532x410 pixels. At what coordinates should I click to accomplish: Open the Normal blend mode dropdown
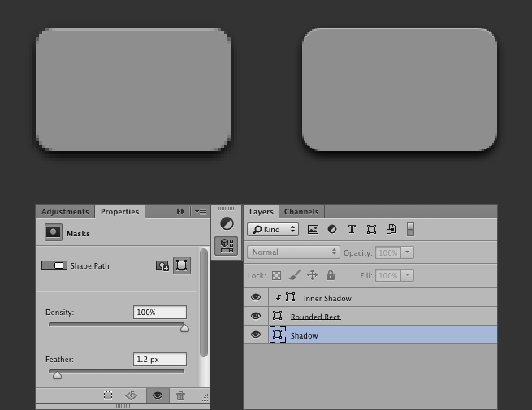(x=293, y=252)
